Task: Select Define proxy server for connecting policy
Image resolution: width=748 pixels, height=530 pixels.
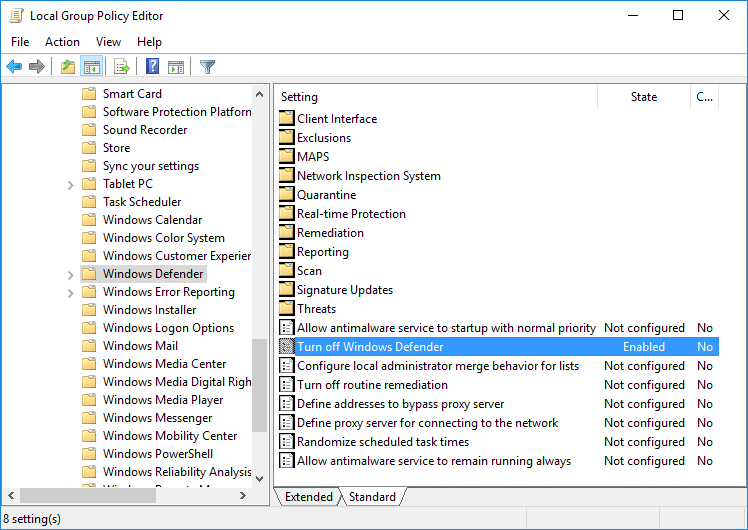Action: pyautogui.click(x=427, y=423)
